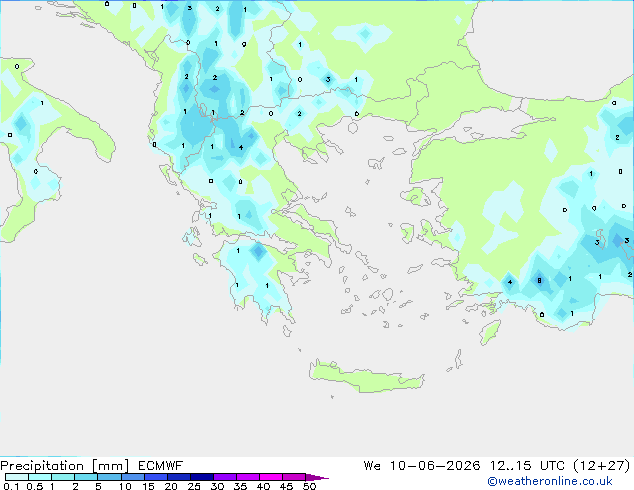The height and width of the screenshot is (490, 634).
Task: Click the 45–50 mm legend color swatch
Action: [x=294, y=477]
